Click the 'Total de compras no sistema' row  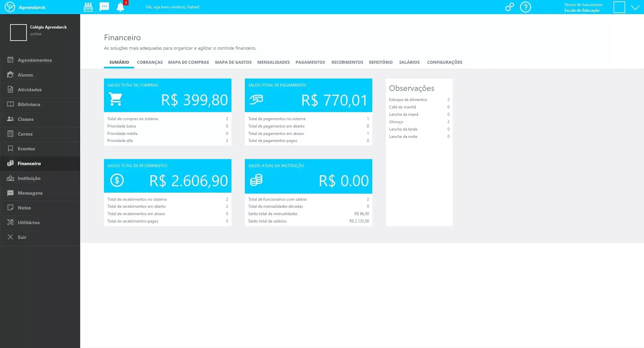click(x=168, y=119)
